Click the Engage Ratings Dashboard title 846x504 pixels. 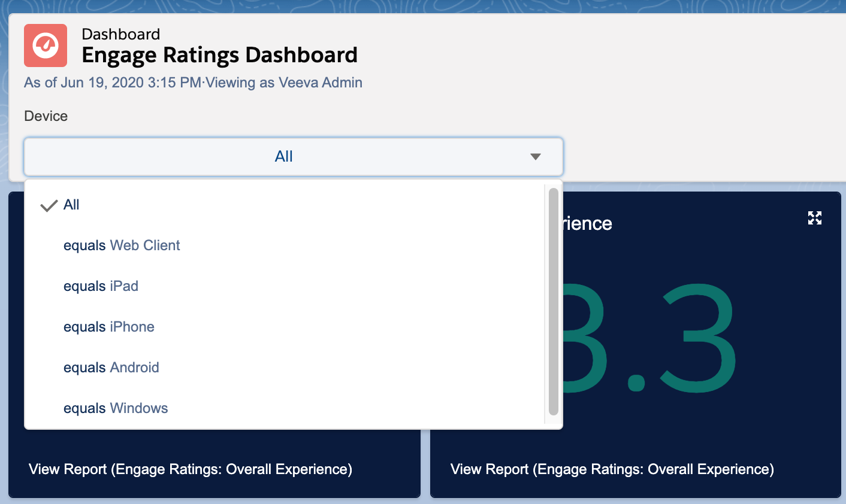coord(219,55)
